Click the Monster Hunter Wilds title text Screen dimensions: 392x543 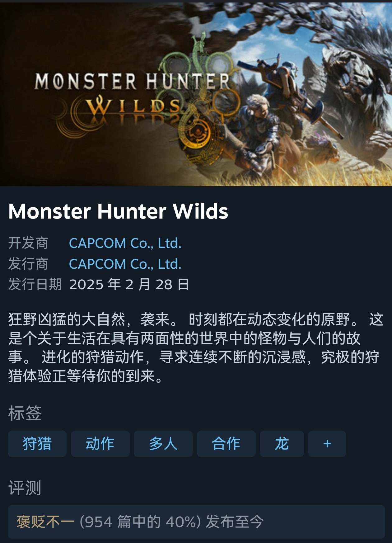click(118, 211)
